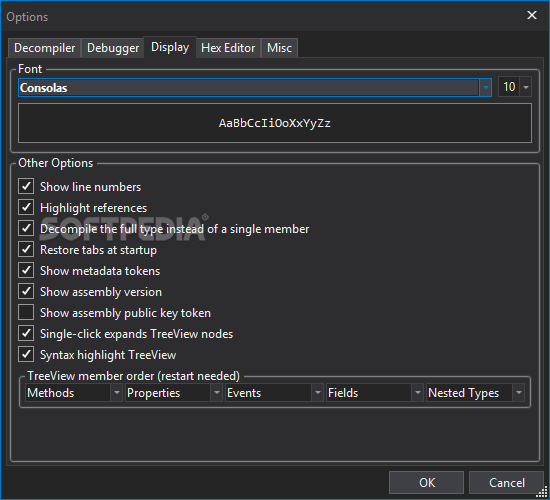Open the font size 10 dropdown
550x500 pixels.
(x=526, y=87)
